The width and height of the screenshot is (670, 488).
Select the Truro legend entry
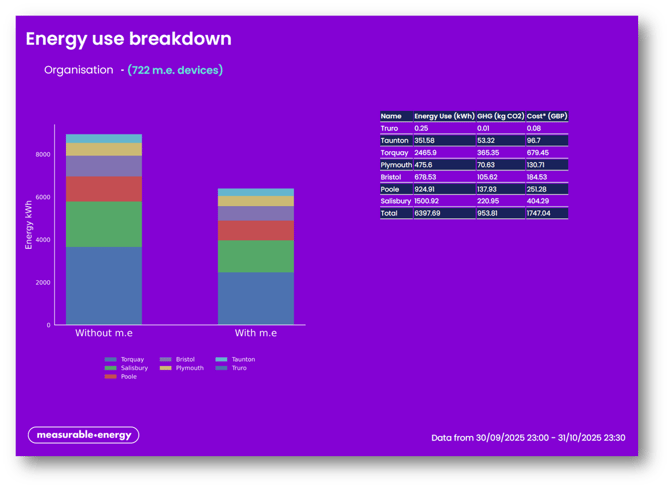[x=238, y=368]
